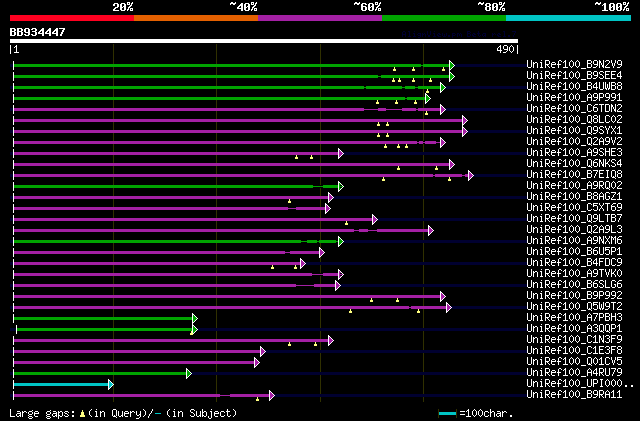Select the UniRef100_Q2A9V2 label
The width and height of the screenshot is (640, 421).
[574, 141]
